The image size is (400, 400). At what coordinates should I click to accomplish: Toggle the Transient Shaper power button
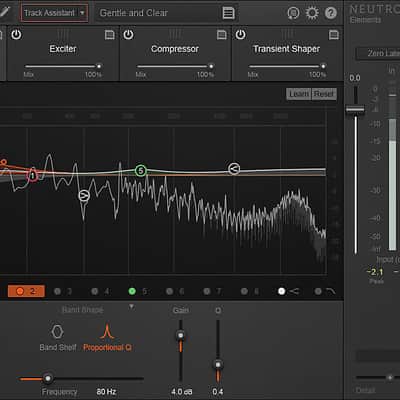tap(240, 34)
